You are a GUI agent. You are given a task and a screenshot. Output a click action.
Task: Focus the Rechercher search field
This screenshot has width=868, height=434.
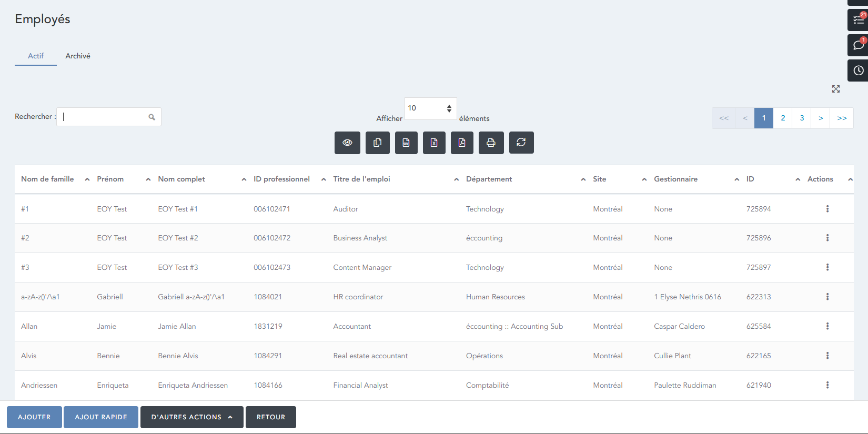point(104,117)
